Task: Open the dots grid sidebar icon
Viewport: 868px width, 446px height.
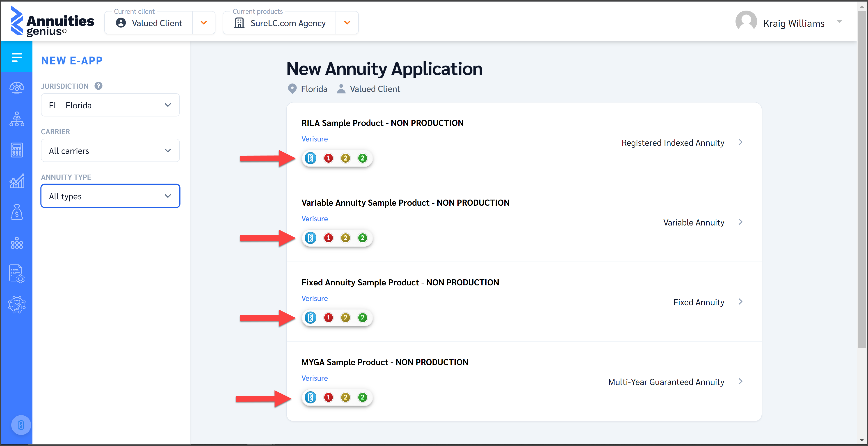Action: coord(17,243)
